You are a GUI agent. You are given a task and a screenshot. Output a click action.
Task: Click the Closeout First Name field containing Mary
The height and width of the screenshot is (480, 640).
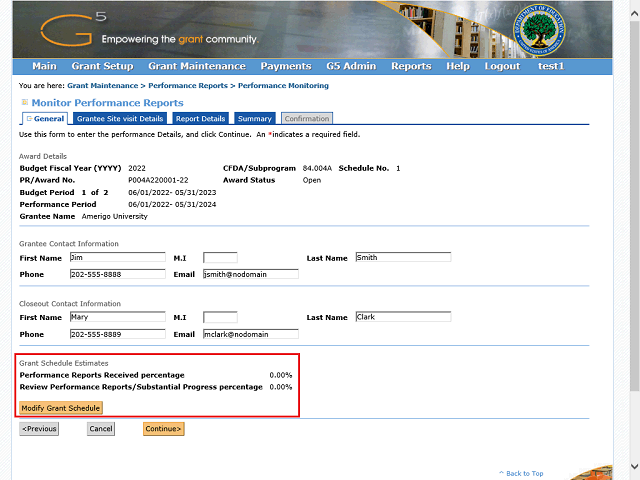click(118, 317)
